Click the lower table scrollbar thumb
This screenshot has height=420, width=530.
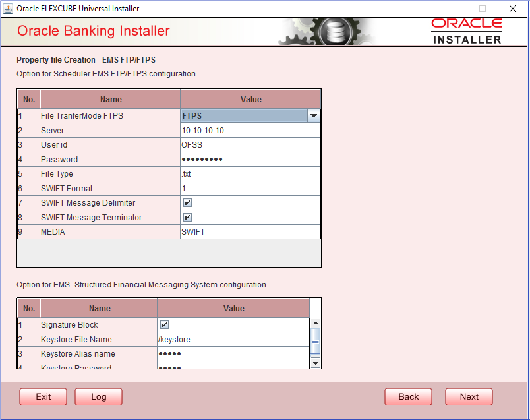pos(315,341)
